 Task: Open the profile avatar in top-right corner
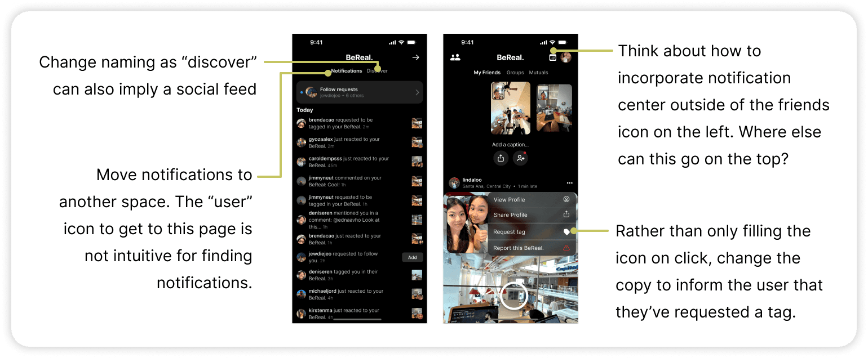click(566, 57)
